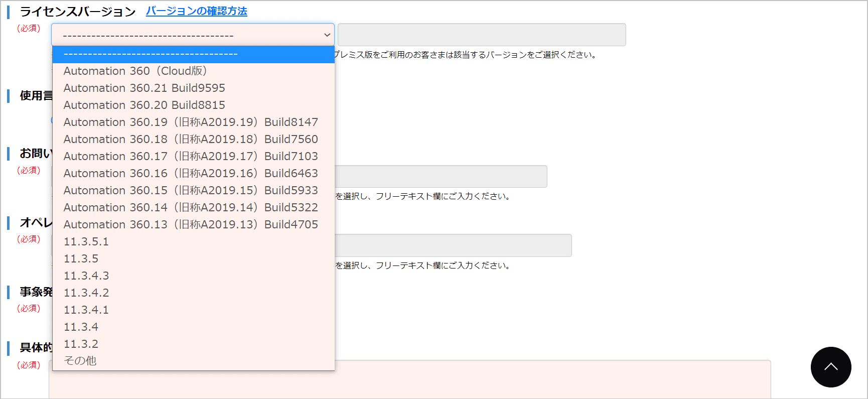Pick Automation 360.19 Build8147

(194, 122)
